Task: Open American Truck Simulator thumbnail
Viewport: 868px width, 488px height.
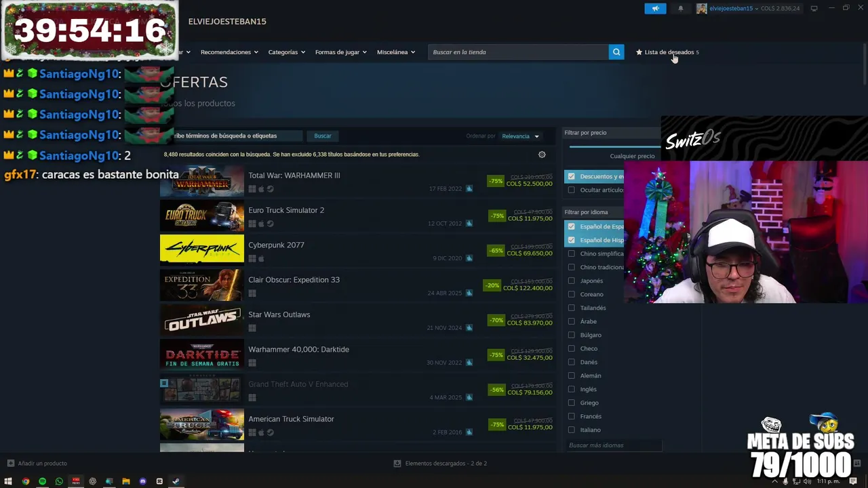Action: click(x=201, y=425)
